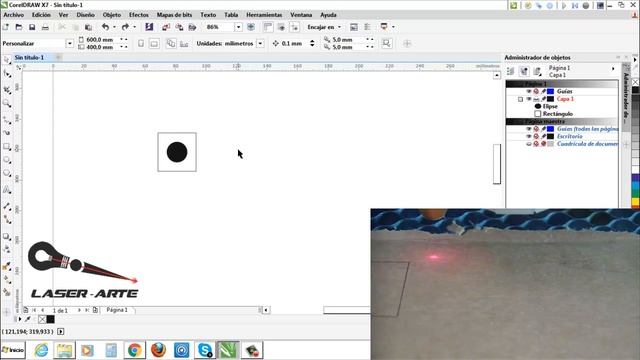Collapse Capa 1 tree node
The image size is (640, 360).
tap(520, 99)
